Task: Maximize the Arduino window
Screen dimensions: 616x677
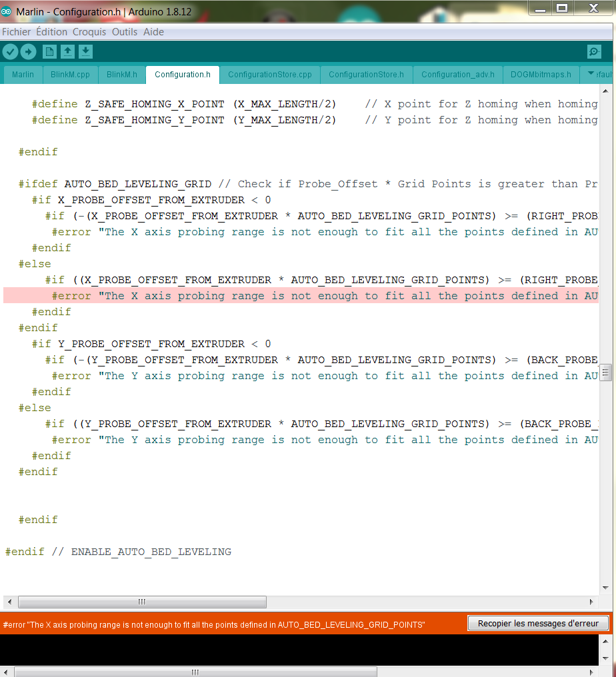Action: (562, 8)
